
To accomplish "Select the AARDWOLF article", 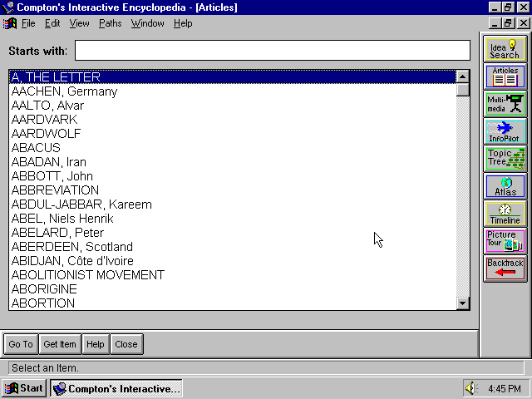I will (233, 134).
